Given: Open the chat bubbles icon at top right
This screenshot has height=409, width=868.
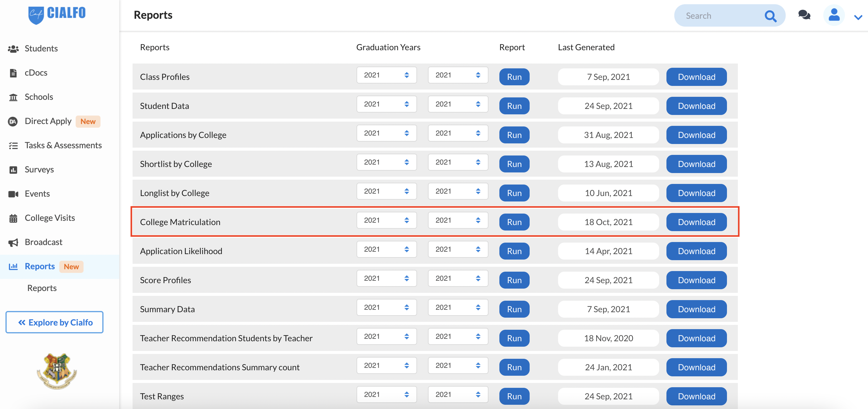Looking at the screenshot, I should [x=804, y=15].
